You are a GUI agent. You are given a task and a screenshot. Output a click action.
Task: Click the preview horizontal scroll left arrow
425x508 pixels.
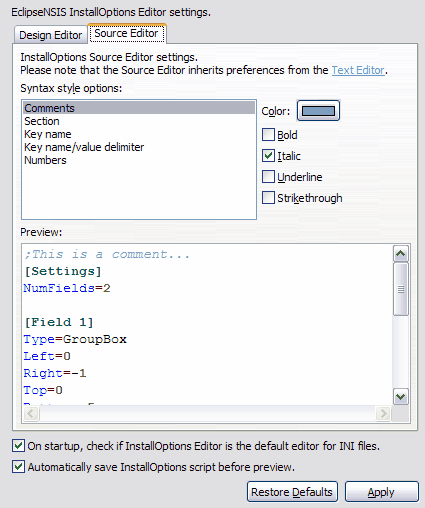click(31, 414)
